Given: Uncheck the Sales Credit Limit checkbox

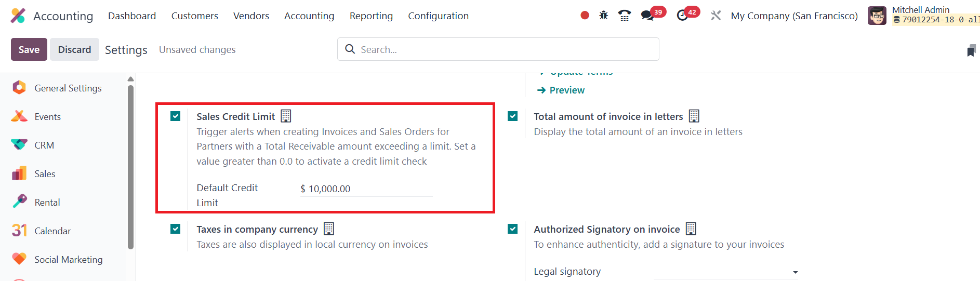Looking at the screenshot, I should [176, 116].
